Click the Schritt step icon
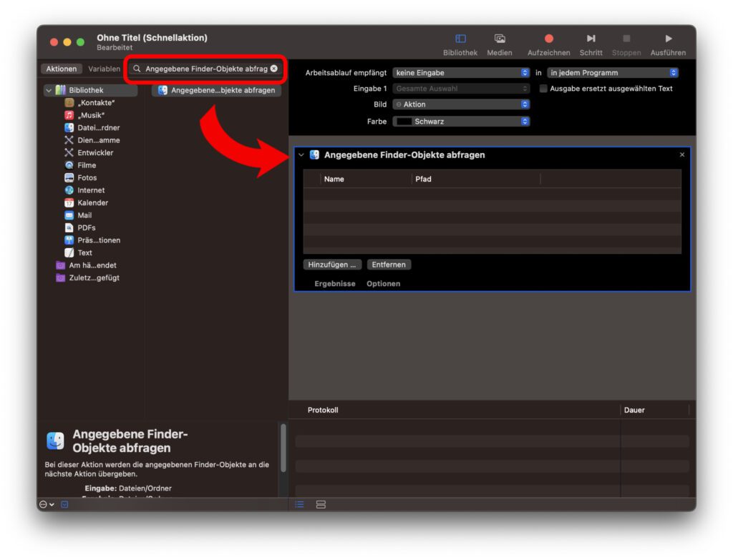 coord(591,39)
